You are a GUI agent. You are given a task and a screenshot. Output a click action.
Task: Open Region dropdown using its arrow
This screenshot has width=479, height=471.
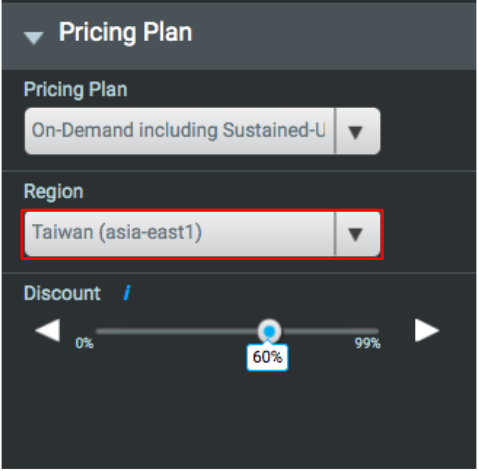tap(355, 234)
